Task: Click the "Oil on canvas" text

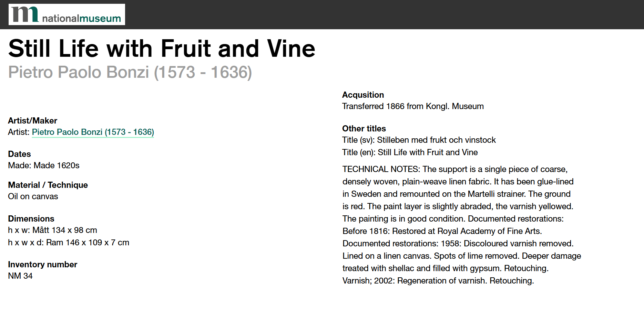Action: click(33, 196)
